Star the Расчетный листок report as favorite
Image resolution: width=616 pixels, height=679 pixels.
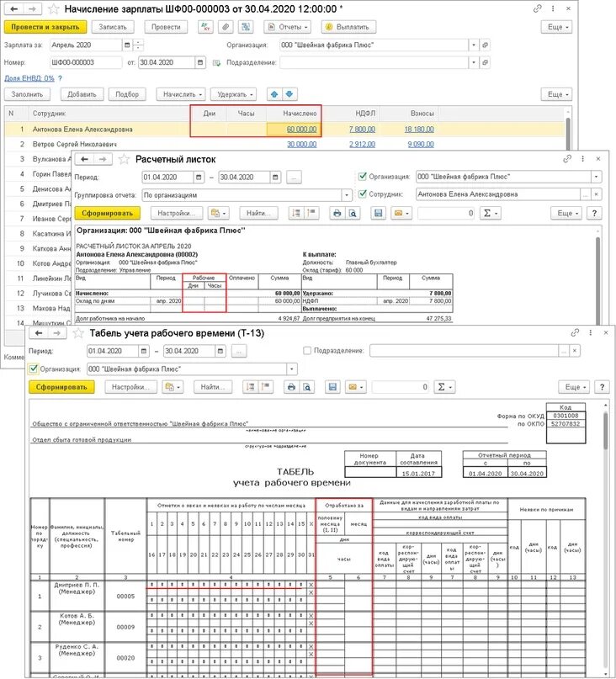(x=124, y=159)
